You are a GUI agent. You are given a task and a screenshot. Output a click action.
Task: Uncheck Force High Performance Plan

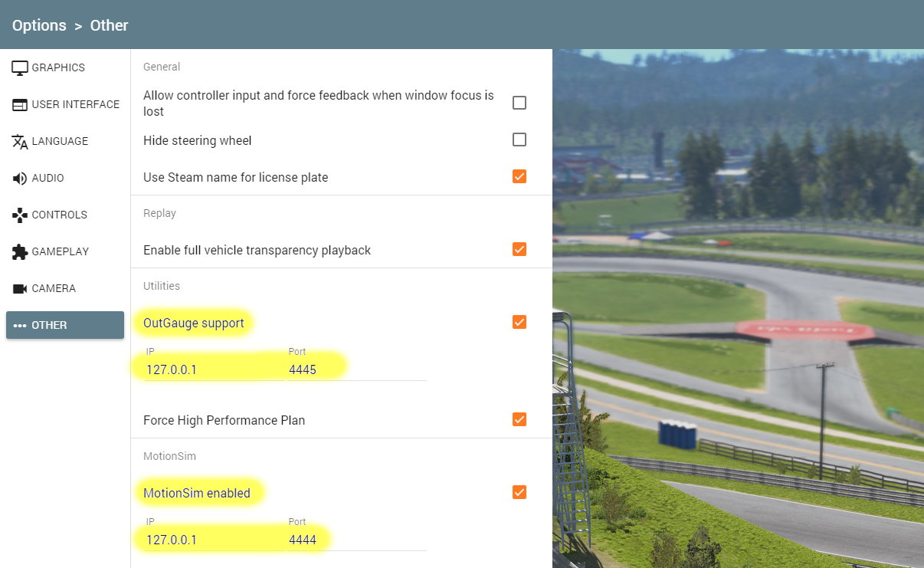519,419
